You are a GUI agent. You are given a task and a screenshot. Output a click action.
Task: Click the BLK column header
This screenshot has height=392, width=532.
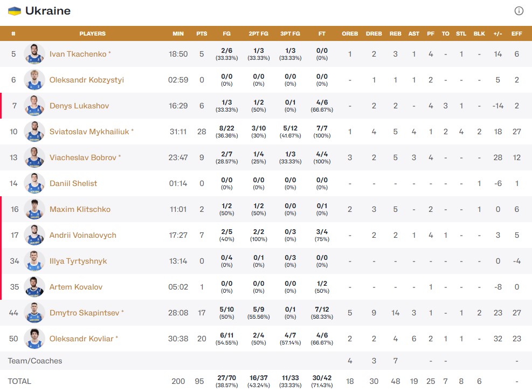(x=479, y=33)
